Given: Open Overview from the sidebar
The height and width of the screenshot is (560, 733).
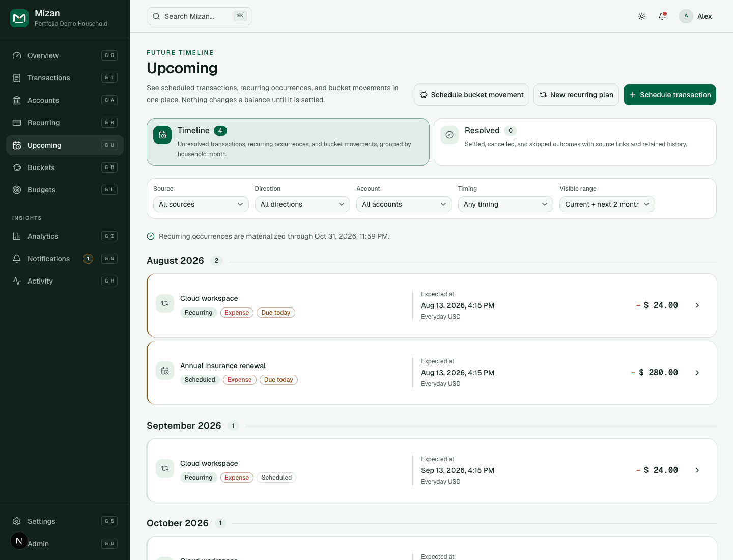Looking at the screenshot, I should [x=65, y=55].
